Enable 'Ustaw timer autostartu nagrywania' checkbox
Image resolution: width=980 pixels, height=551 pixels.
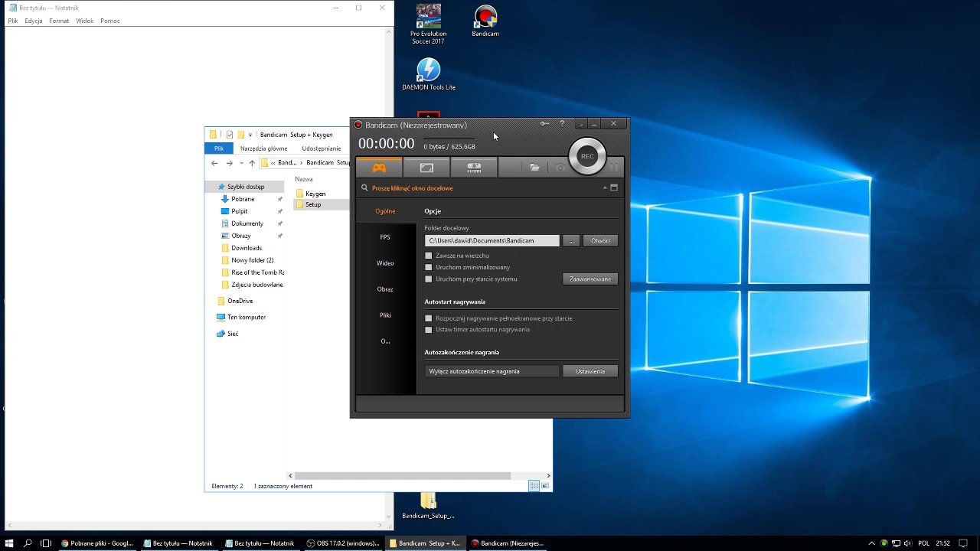click(429, 330)
